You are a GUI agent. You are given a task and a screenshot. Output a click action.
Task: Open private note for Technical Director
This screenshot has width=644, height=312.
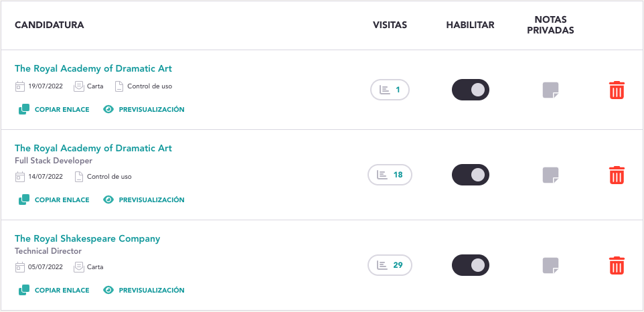pos(550,266)
